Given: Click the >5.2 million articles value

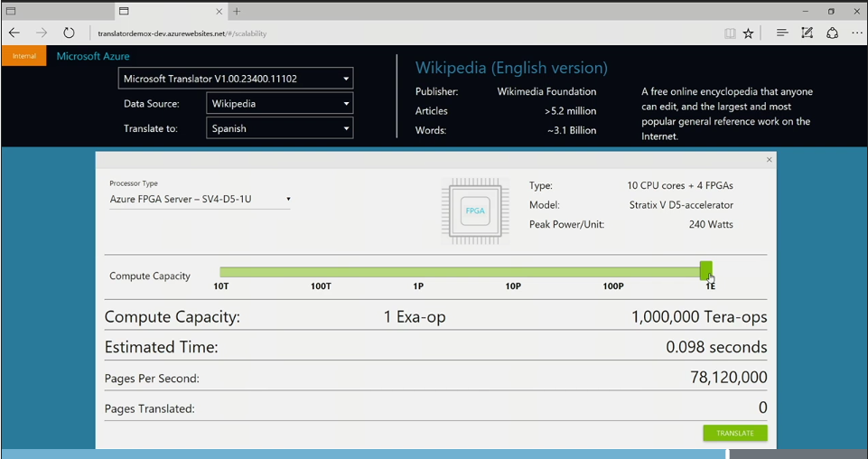Looking at the screenshot, I should 570,111.
